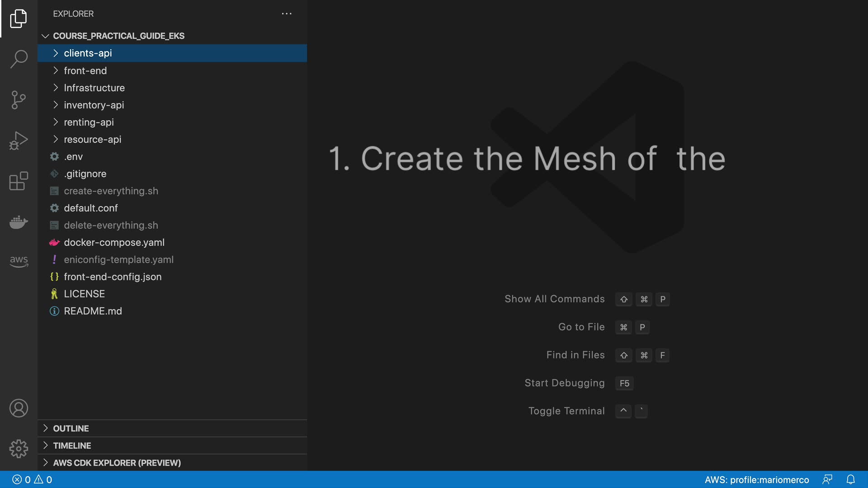868x488 pixels.
Task: Open the Manage gear menu
Action: (19, 449)
